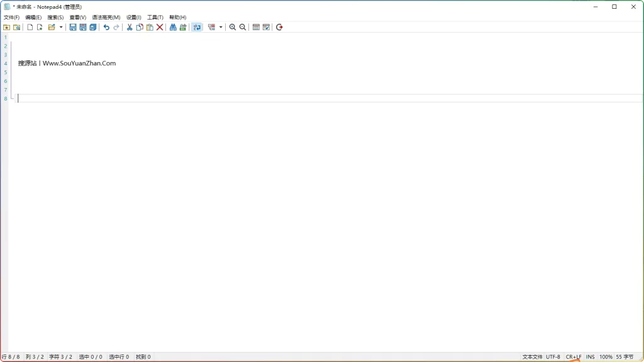
Task: Change encoding by clicking UTF-8 in status bar
Action: [x=552, y=356]
